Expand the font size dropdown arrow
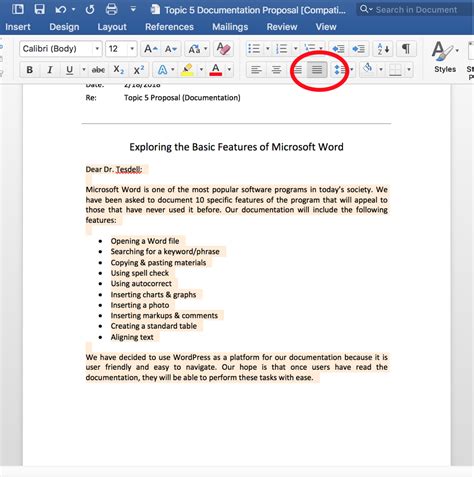 point(132,49)
